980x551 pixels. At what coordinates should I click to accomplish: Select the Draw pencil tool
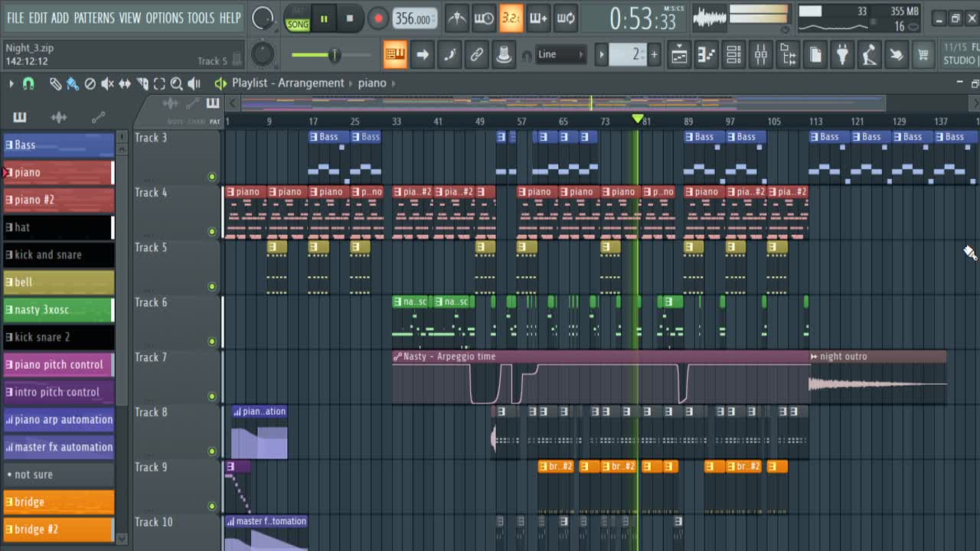tap(56, 83)
